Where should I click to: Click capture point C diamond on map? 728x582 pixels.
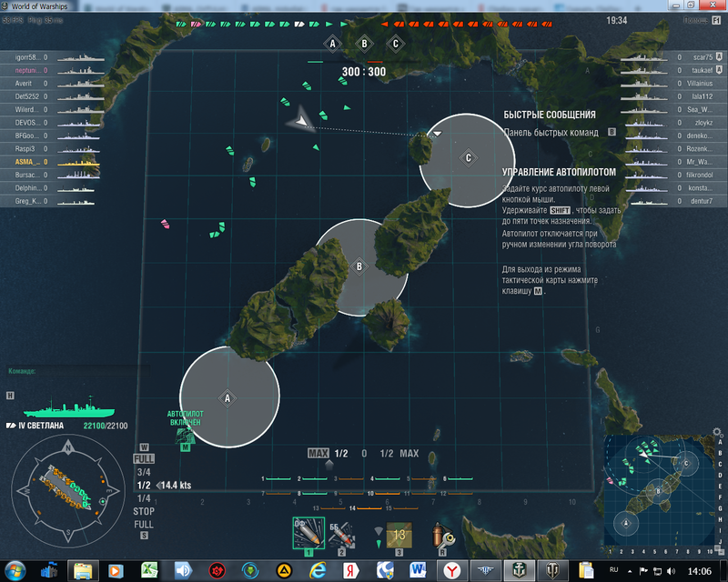coord(468,158)
